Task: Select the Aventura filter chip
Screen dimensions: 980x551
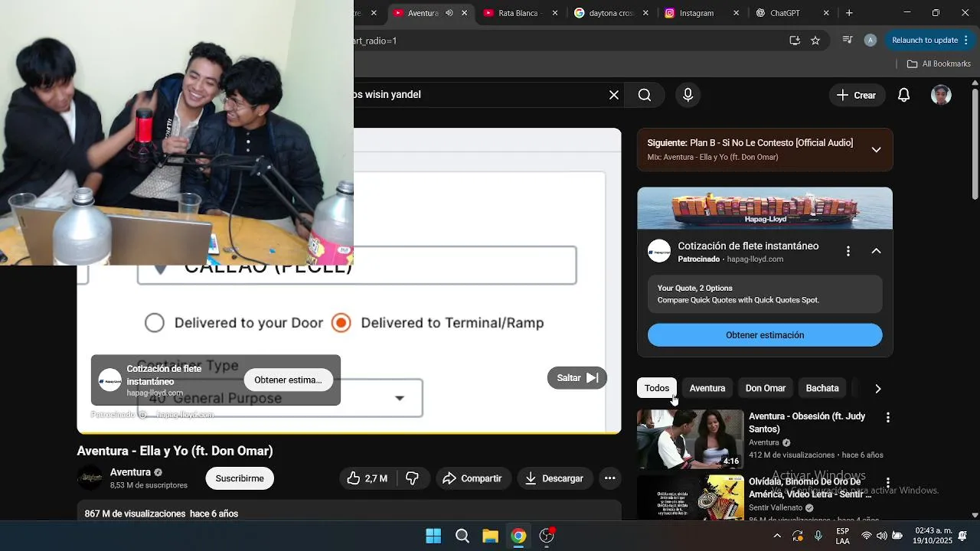Action: [707, 388]
